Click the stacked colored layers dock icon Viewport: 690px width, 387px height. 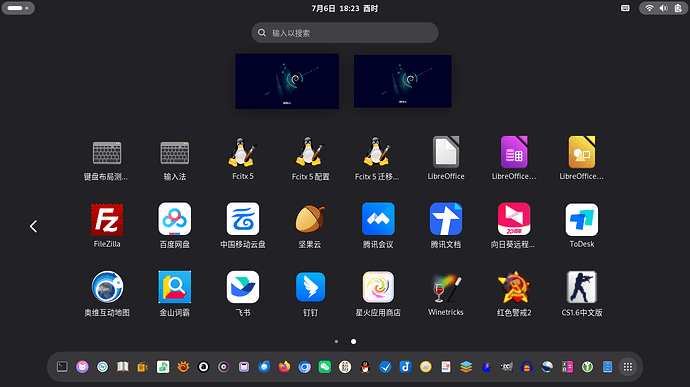[x=466, y=367]
